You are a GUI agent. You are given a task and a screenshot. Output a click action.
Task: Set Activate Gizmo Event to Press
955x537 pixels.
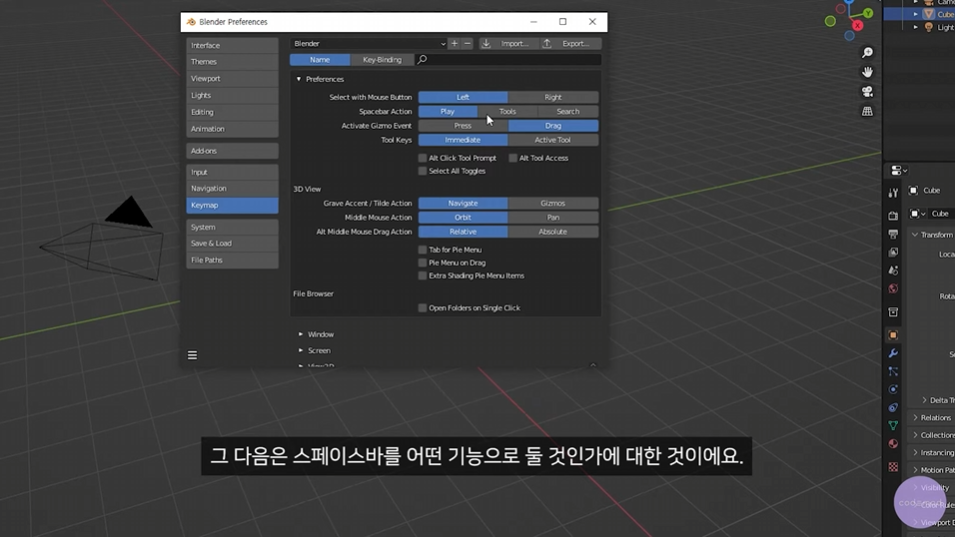click(463, 126)
